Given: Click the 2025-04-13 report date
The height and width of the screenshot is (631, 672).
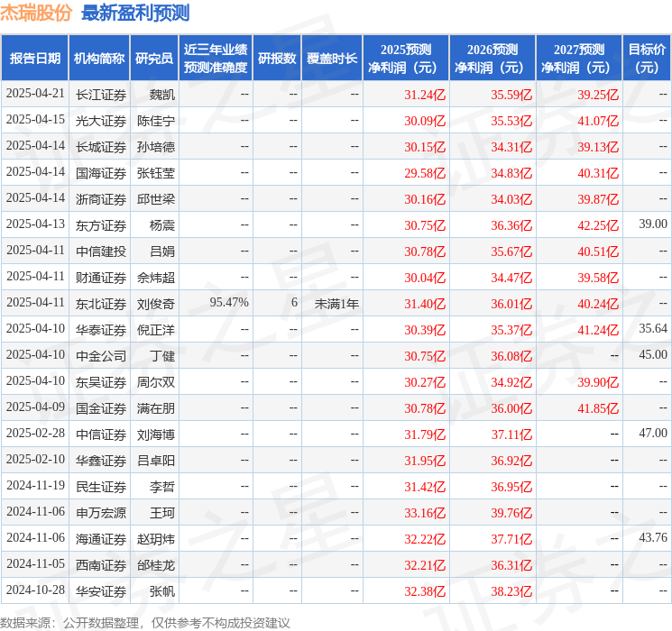Looking at the screenshot, I should pyautogui.click(x=35, y=224).
